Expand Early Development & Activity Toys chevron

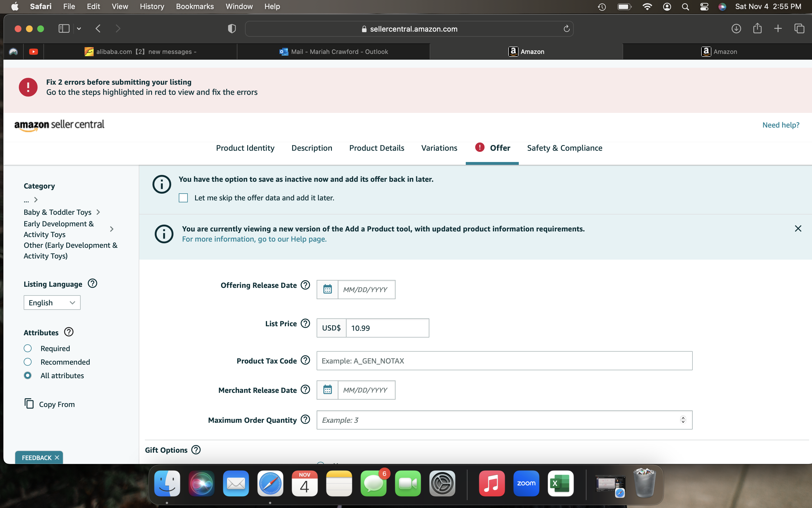pyautogui.click(x=112, y=229)
